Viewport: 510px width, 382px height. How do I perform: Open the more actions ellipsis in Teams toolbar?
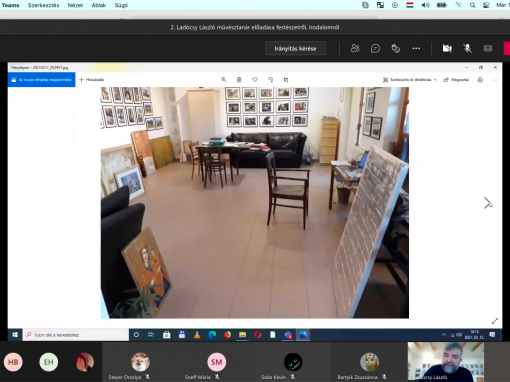pyautogui.click(x=416, y=48)
